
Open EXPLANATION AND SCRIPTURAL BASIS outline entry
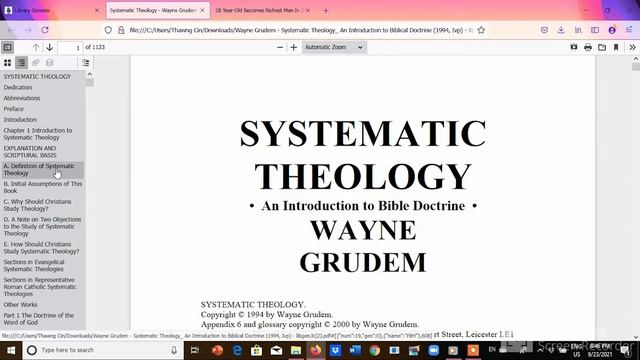30,152
